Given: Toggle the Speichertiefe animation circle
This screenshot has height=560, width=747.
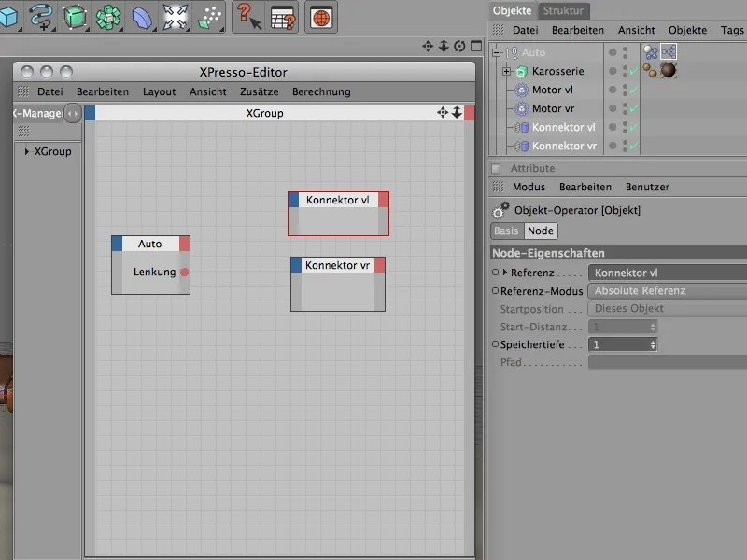Looking at the screenshot, I should [x=496, y=344].
